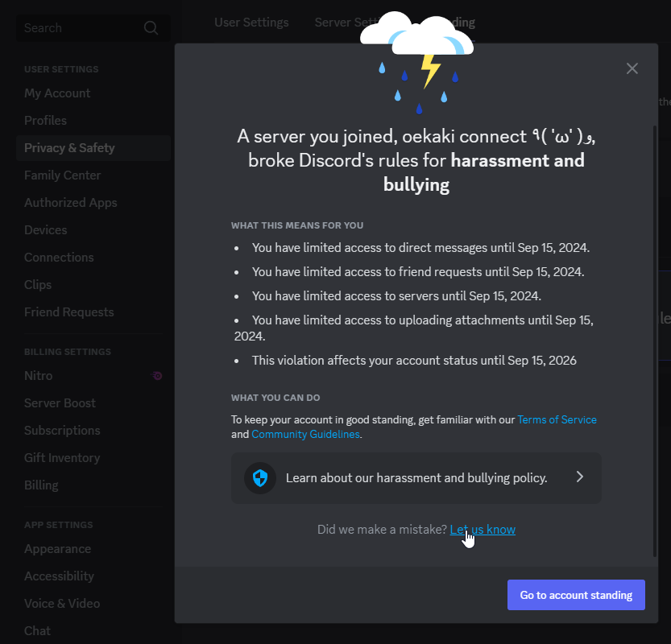Screen dimensions: 671x644
Task: Click the Terms of Service link
Action: pyautogui.click(x=557, y=419)
